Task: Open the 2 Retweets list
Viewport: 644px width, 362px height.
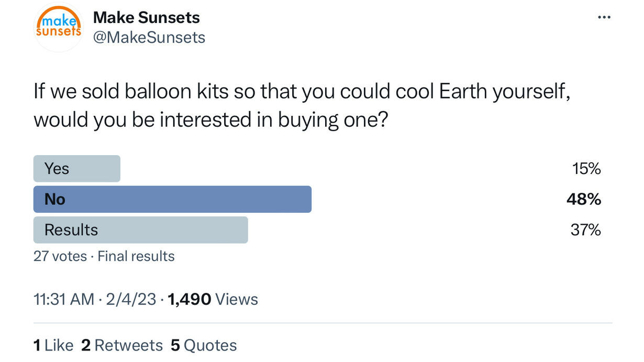Action: [122, 345]
